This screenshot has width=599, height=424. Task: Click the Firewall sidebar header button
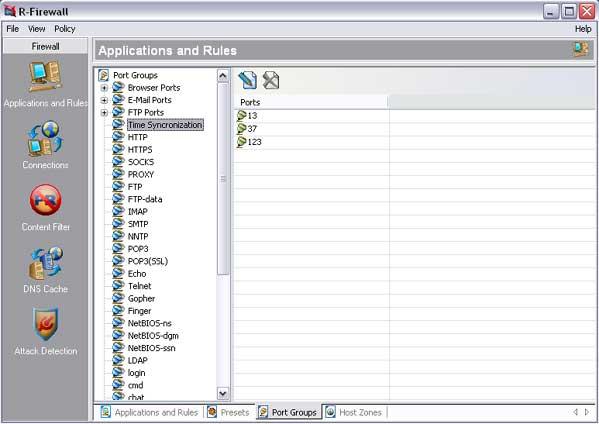[x=45, y=46]
